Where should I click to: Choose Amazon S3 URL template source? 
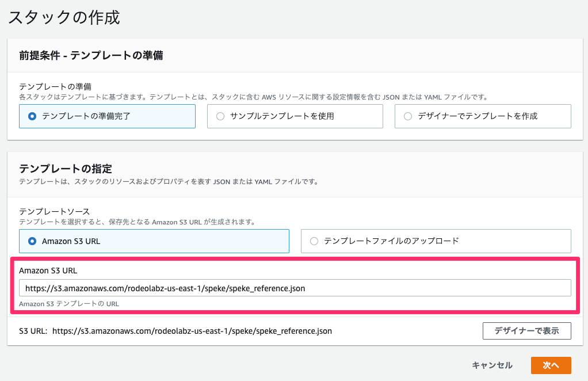click(154, 241)
